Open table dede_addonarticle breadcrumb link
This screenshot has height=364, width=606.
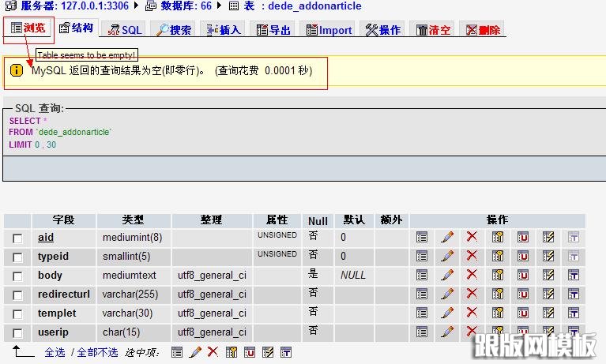pyautogui.click(x=303, y=6)
